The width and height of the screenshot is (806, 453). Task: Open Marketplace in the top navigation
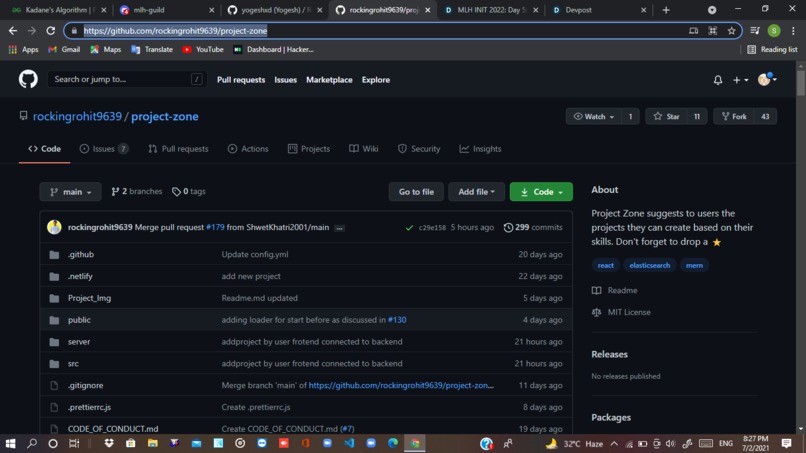329,80
